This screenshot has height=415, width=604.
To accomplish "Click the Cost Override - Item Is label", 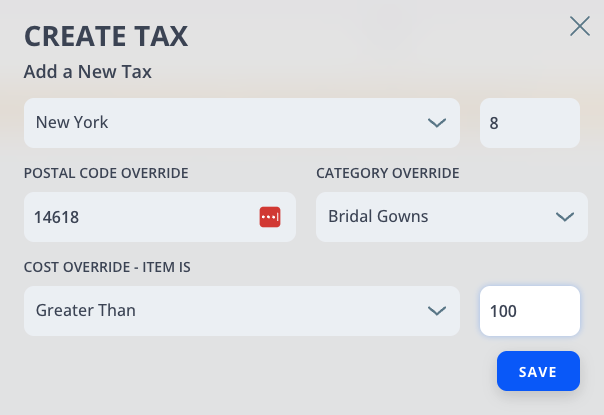I will pyautogui.click(x=107, y=267).
